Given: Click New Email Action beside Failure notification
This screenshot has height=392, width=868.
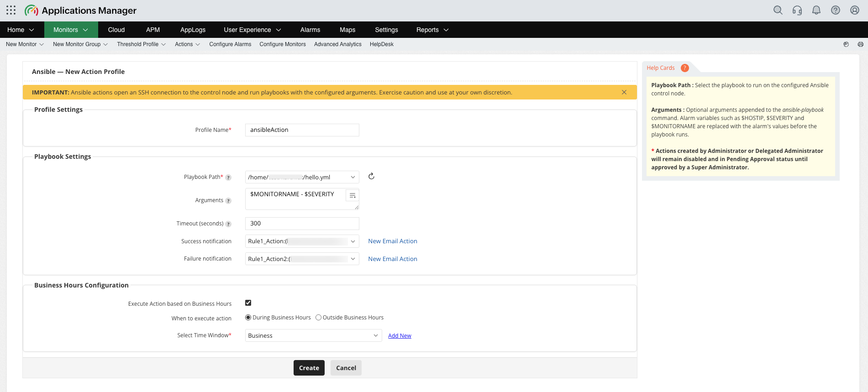Looking at the screenshot, I should (x=393, y=259).
